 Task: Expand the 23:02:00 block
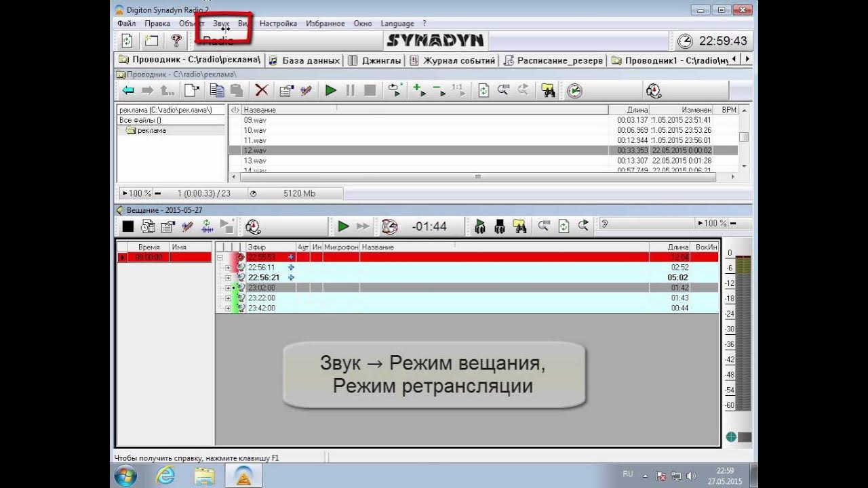[229, 288]
